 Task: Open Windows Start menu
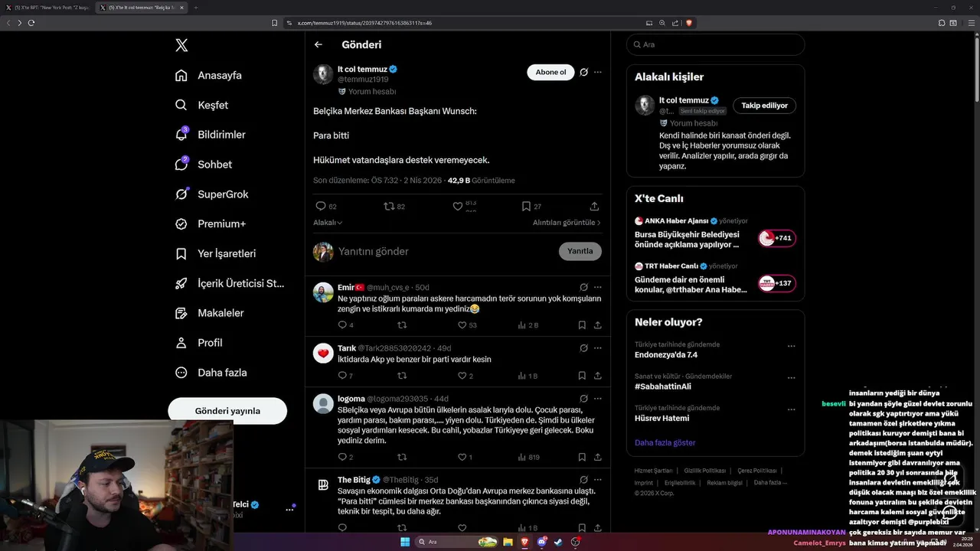pyautogui.click(x=404, y=542)
